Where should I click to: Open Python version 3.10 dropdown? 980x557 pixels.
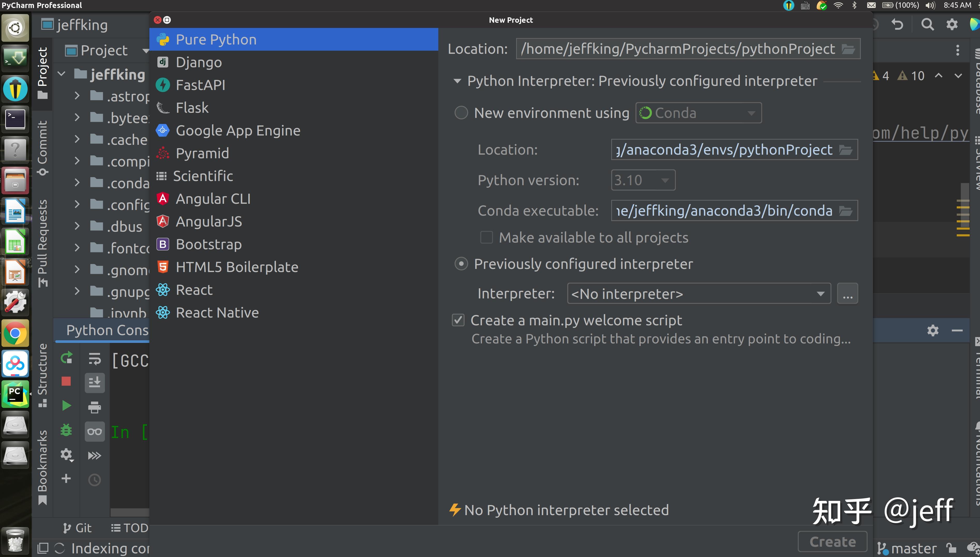click(x=643, y=180)
